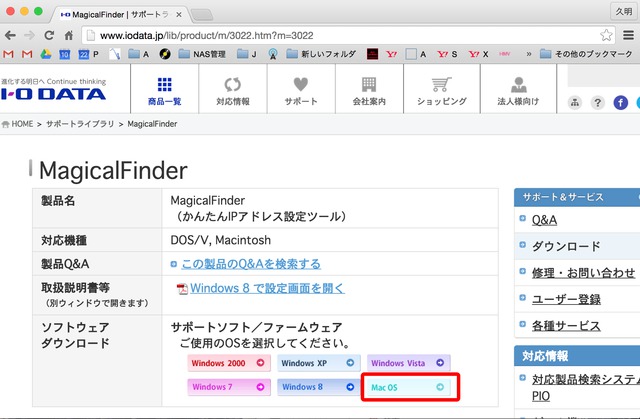Click the 法人様向け person icon
640x419 pixels.
(x=518, y=85)
